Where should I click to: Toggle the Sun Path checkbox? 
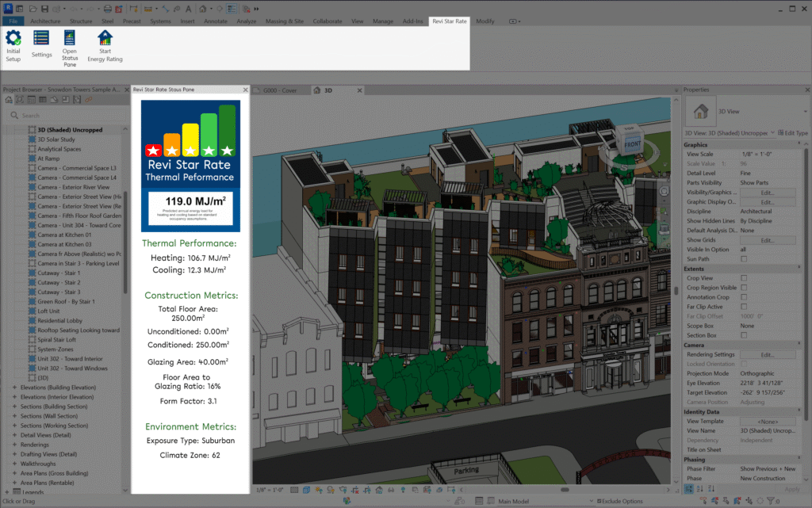point(744,259)
